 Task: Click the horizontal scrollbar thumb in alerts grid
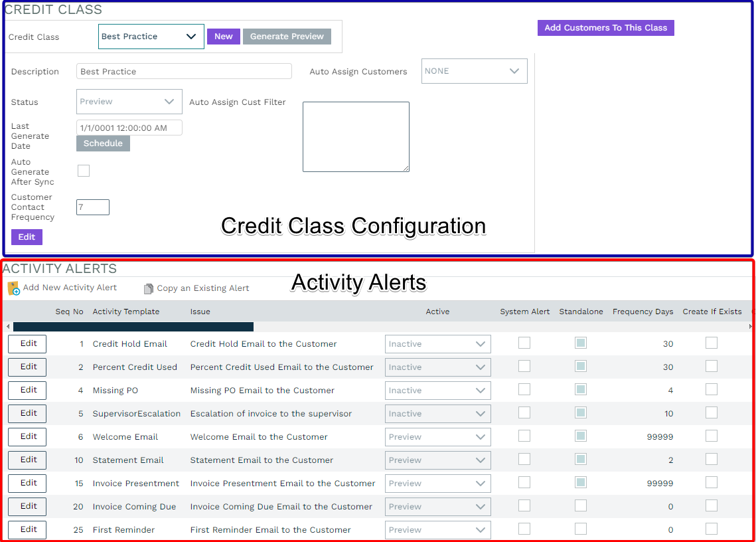tap(133, 327)
